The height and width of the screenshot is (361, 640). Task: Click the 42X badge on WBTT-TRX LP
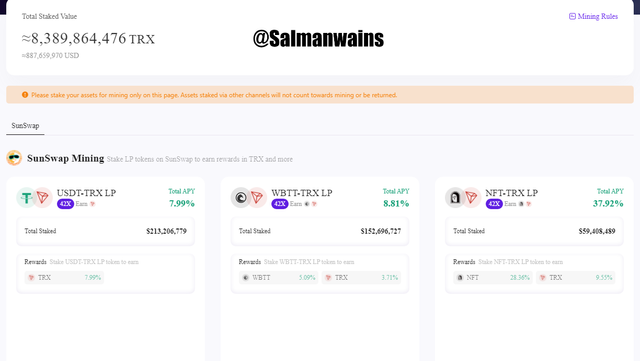[280, 204]
